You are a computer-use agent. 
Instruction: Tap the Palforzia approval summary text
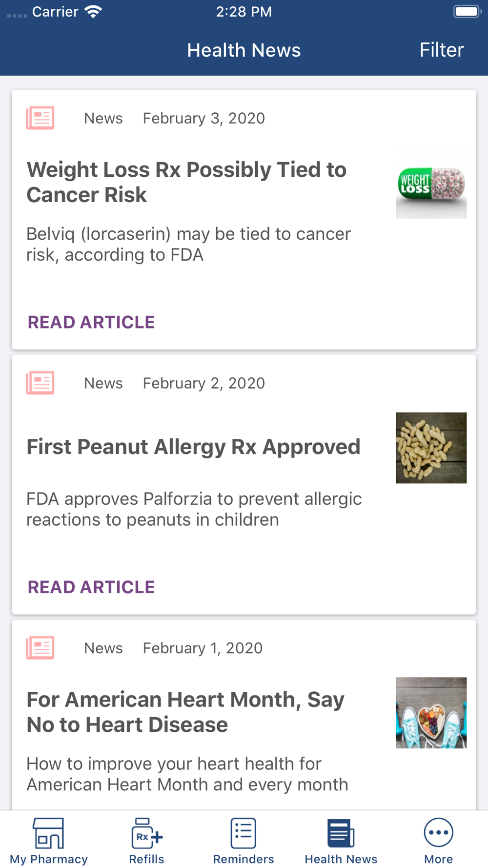[x=194, y=509]
